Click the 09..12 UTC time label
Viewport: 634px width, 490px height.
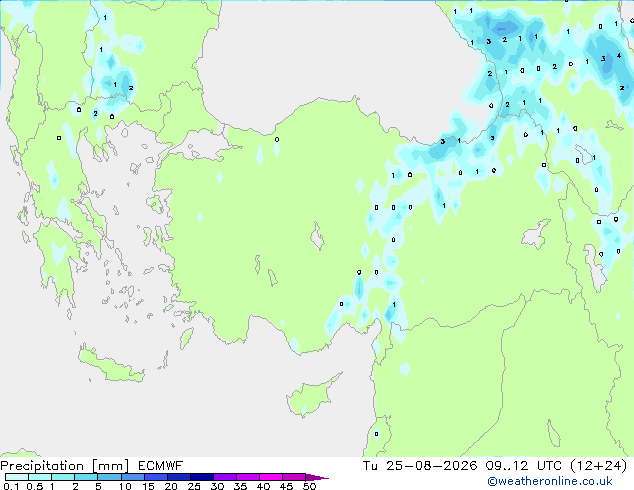point(523,466)
